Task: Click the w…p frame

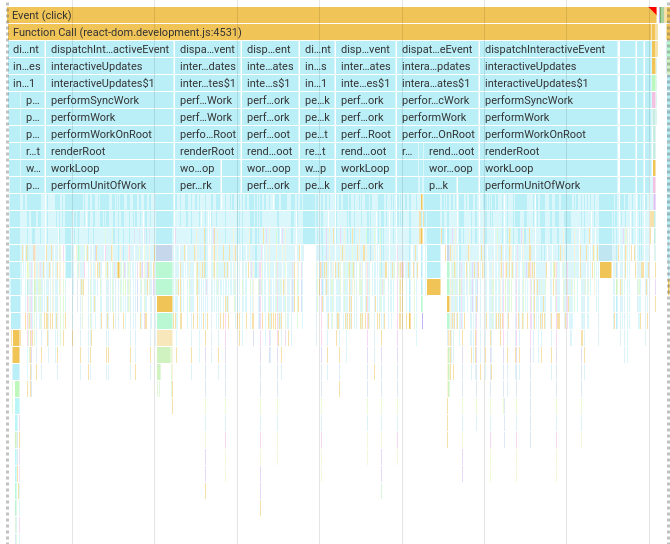Action: click(317, 168)
